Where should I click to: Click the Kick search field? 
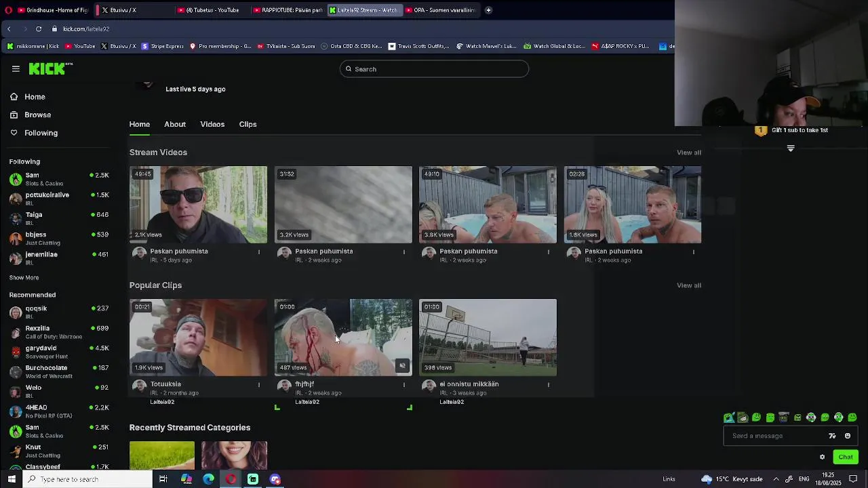[x=434, y=69]
